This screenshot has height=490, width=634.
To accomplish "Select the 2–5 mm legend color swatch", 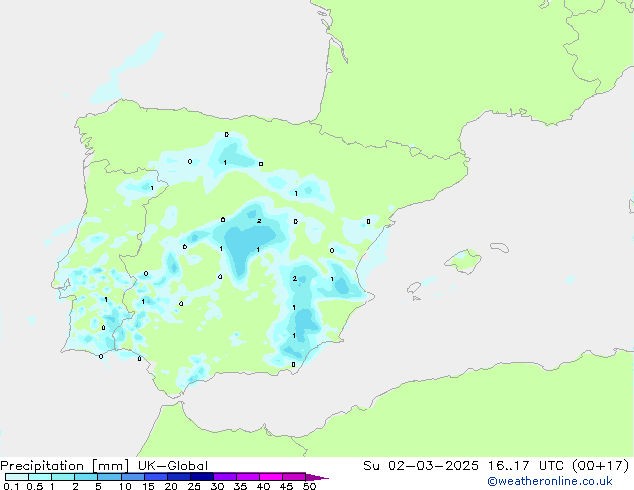I will 86,477.
